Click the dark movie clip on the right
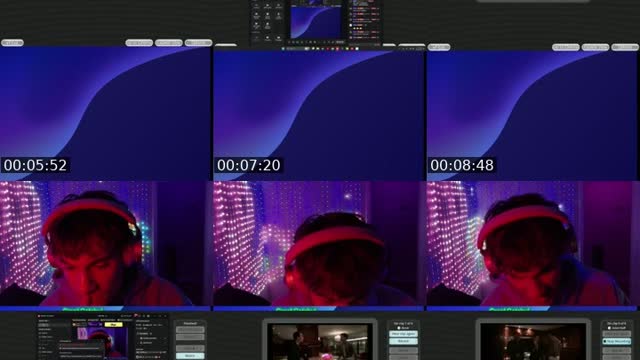640x360 pixels. coord(533,342)
